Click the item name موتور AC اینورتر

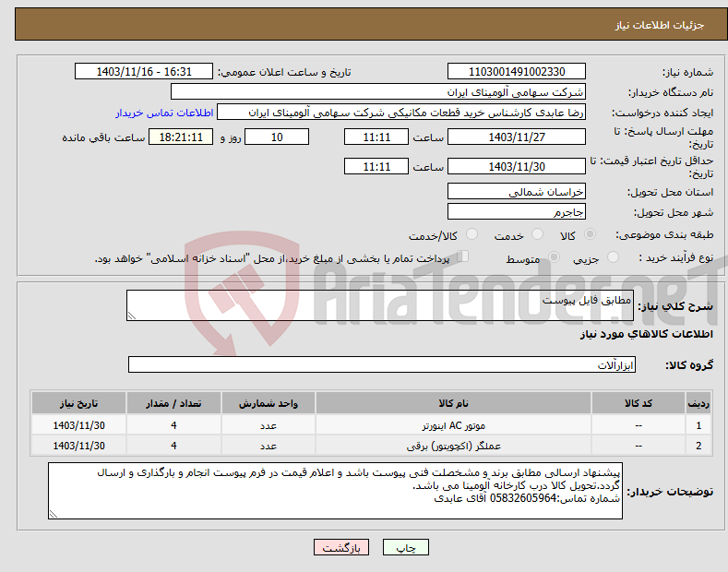[453, 425]
